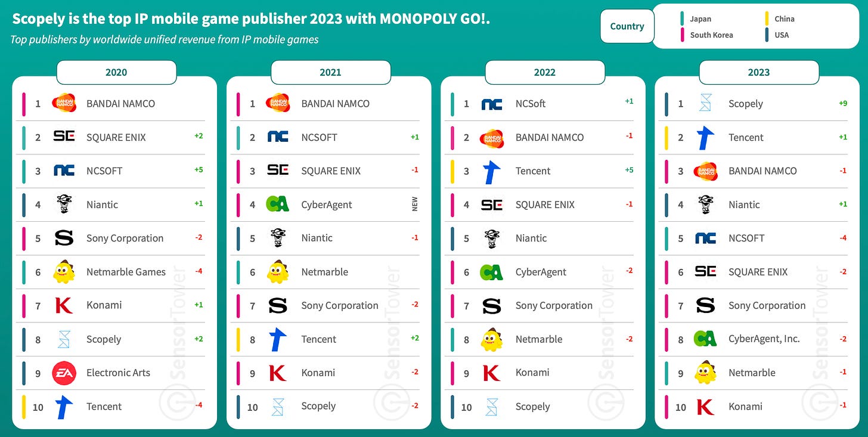868x437 pixels.
Task: Click the Country legend button
Action: click(627, 26)
